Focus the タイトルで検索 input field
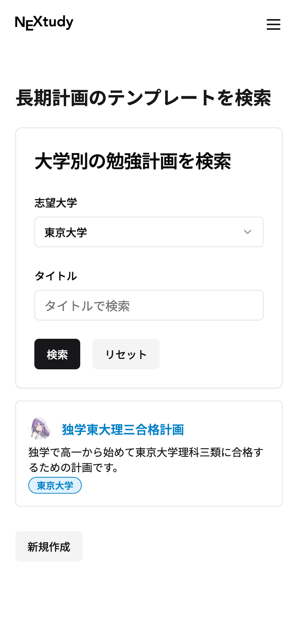The image size is (298, 644). point(149,305)
